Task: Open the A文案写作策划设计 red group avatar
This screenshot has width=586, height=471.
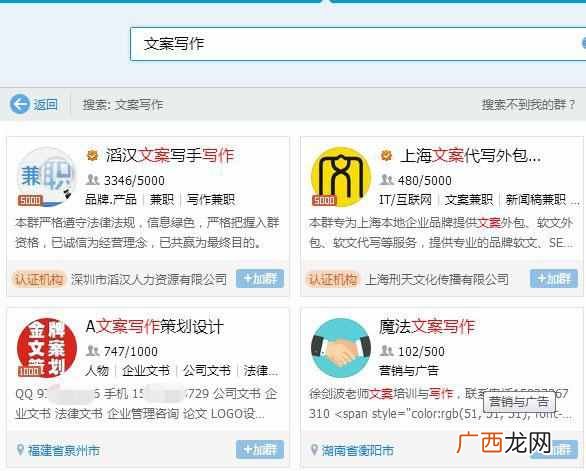Action: [47, 348]
